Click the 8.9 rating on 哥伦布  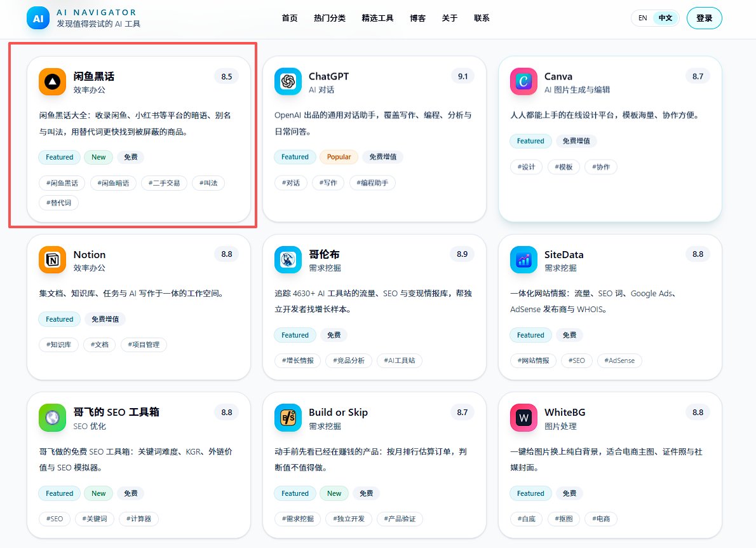point(462,254)
